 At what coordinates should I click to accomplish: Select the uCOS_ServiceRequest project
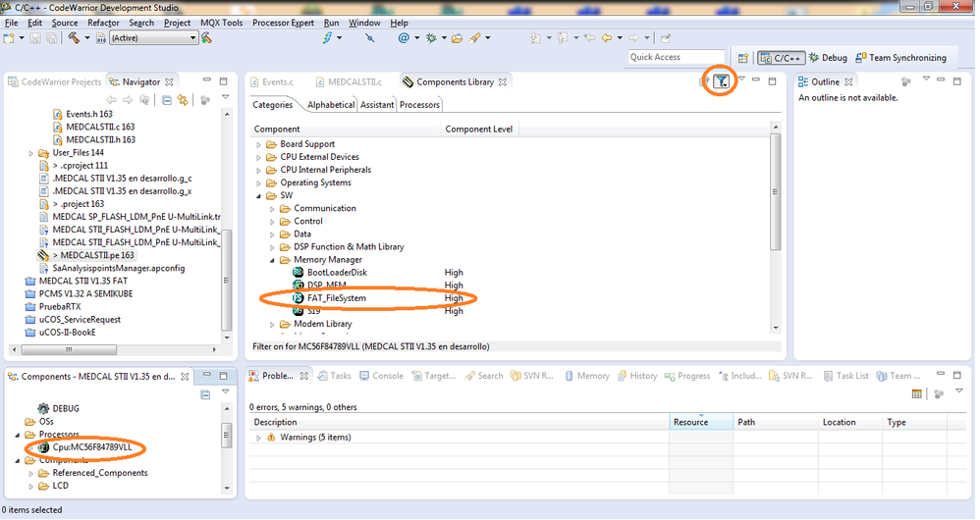[80, 320]
